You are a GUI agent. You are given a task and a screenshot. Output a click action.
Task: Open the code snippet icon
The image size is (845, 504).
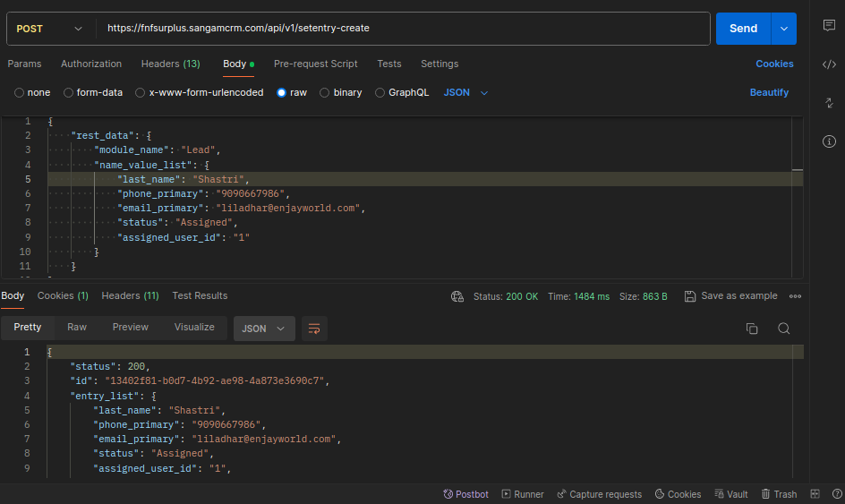pyautogui.click(x=829, y=64)
